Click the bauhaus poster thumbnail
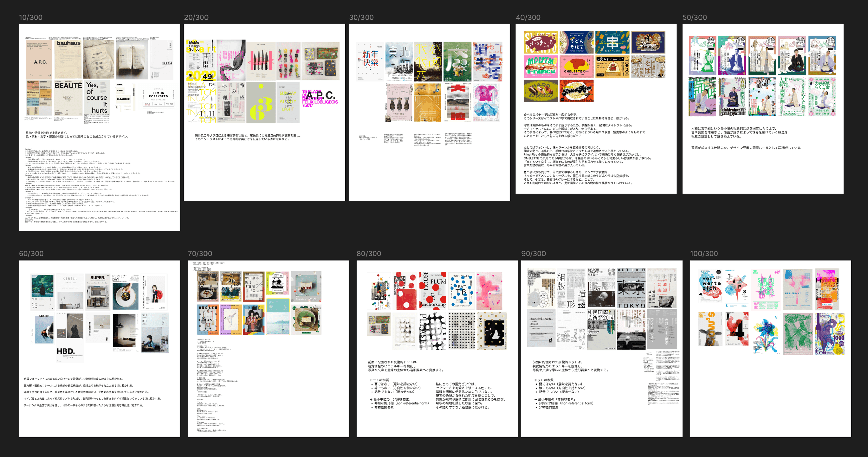Image resolution: width=868 pixels, height=457 pixels. click(x=68, y=59)
